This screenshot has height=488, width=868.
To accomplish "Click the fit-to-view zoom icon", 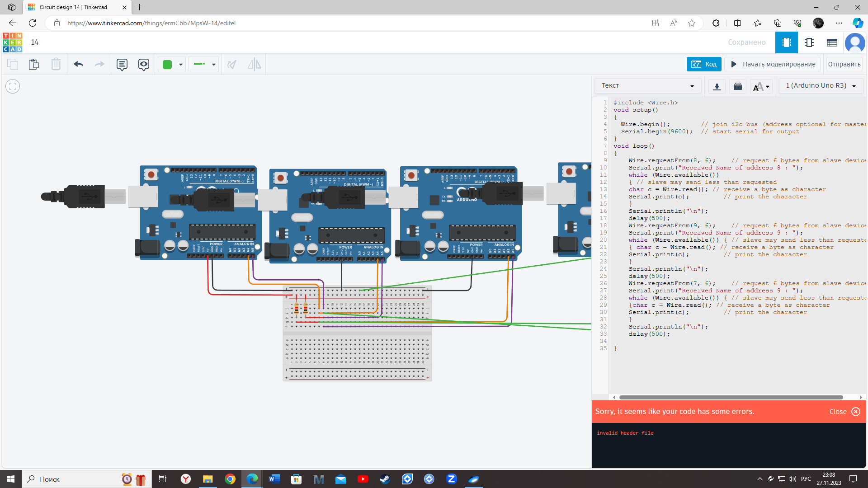I will click(13, 86).
